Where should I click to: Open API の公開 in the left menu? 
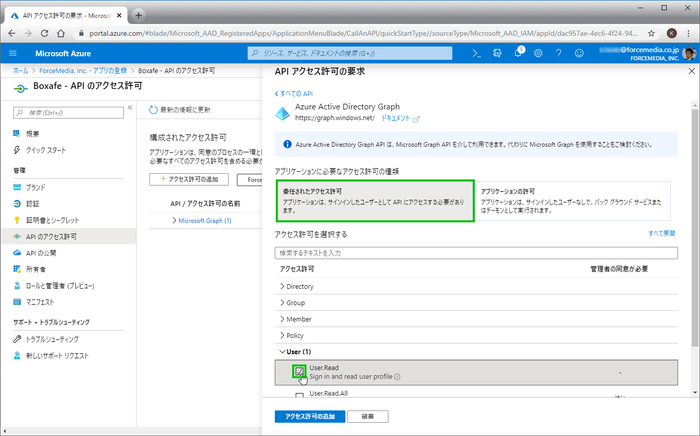pos(41,253)
